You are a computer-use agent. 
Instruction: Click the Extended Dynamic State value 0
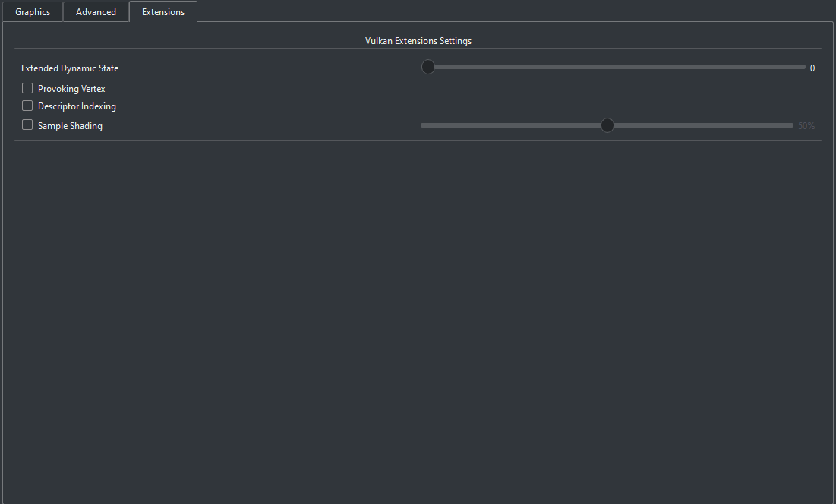(812, 68)
